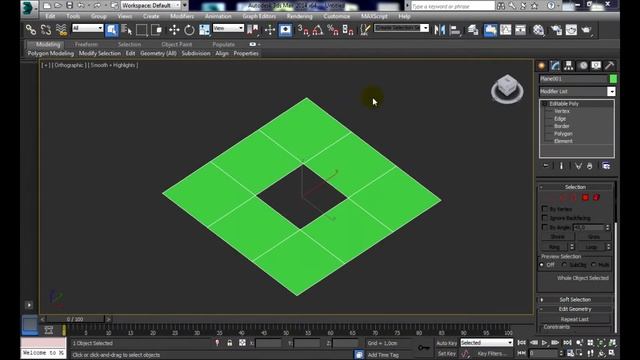This screenshot has width=640, height=360.
Task: Toggle the Graphite modeling ribbon
Action: tap(490, 30)
